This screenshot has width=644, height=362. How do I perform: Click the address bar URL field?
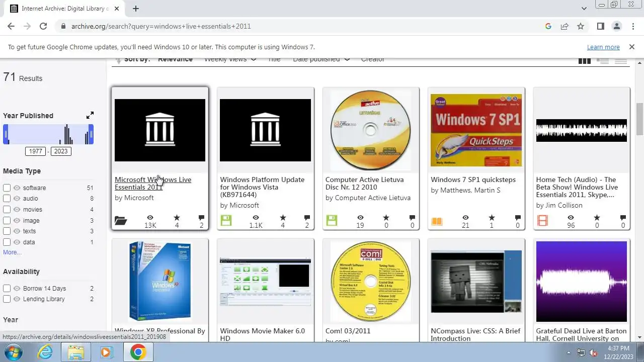coord(302,26)
